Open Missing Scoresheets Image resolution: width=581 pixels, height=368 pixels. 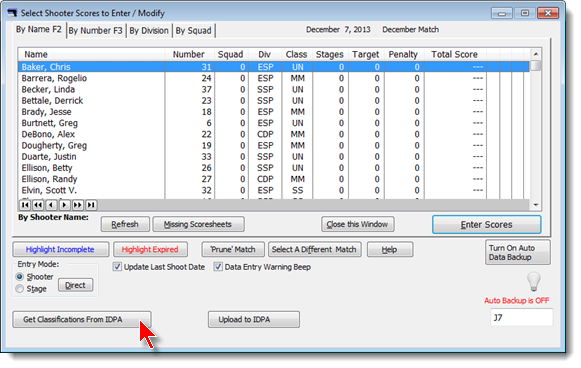pyautogui.click(x=198, y=224)
